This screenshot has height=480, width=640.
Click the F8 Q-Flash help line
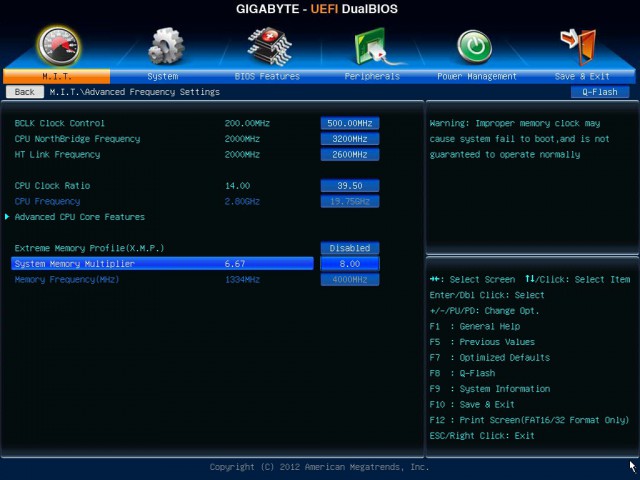point(462,373)
